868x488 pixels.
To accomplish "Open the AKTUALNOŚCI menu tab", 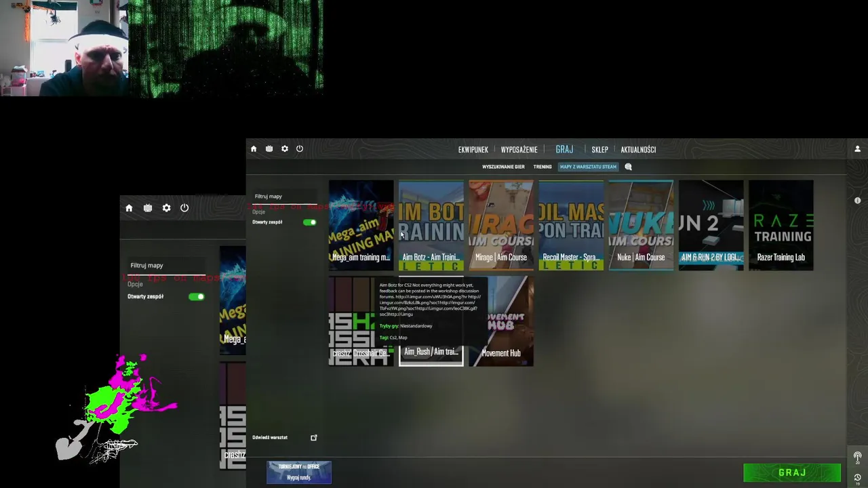I will (x=638, y=150).
